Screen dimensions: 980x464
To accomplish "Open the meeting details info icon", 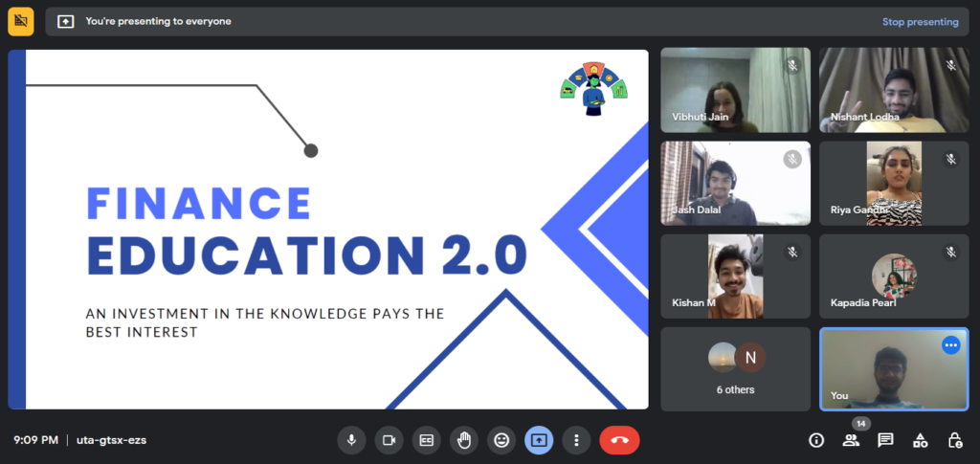I will [x=816, y=440].
